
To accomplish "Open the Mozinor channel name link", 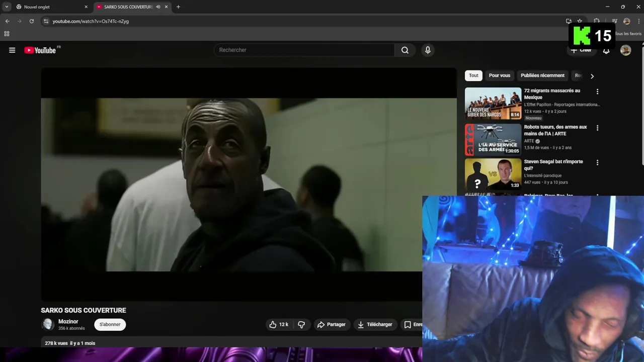I will (x=68, y=322).
